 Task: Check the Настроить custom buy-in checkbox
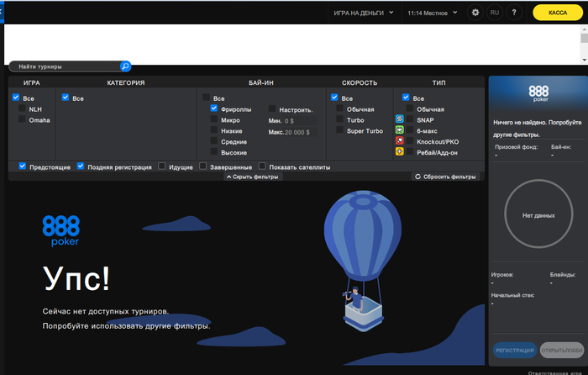(x=272, y=108)
